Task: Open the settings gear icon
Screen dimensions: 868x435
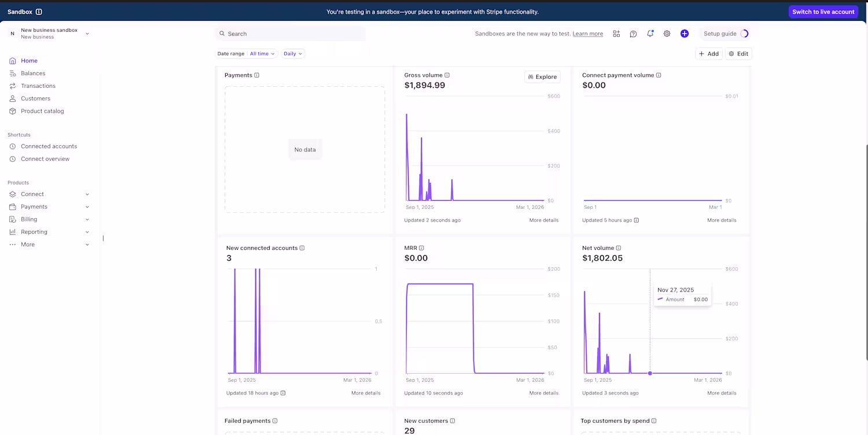Action: pos(667,34)
